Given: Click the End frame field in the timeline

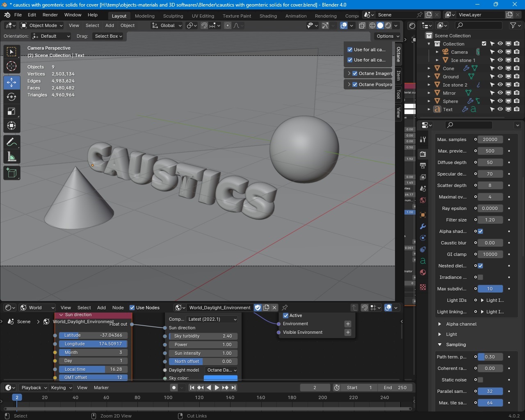Looking at the screenshot, I should [x=395, y=388].
